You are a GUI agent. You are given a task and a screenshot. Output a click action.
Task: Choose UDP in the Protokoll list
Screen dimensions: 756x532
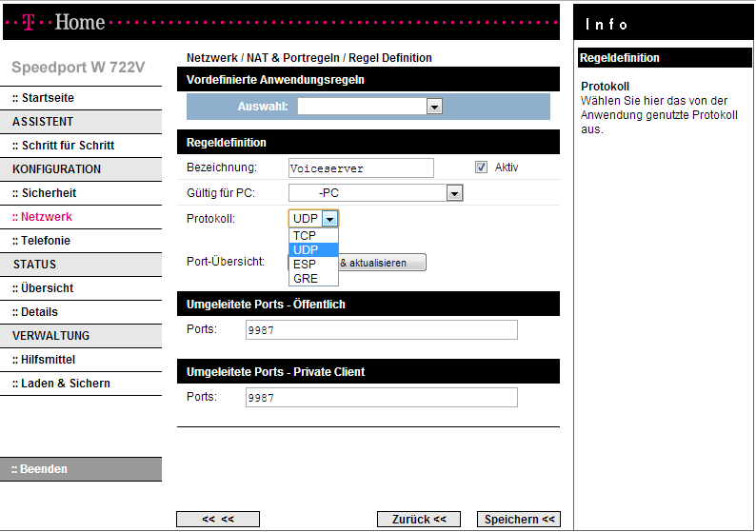pos(313,250)
